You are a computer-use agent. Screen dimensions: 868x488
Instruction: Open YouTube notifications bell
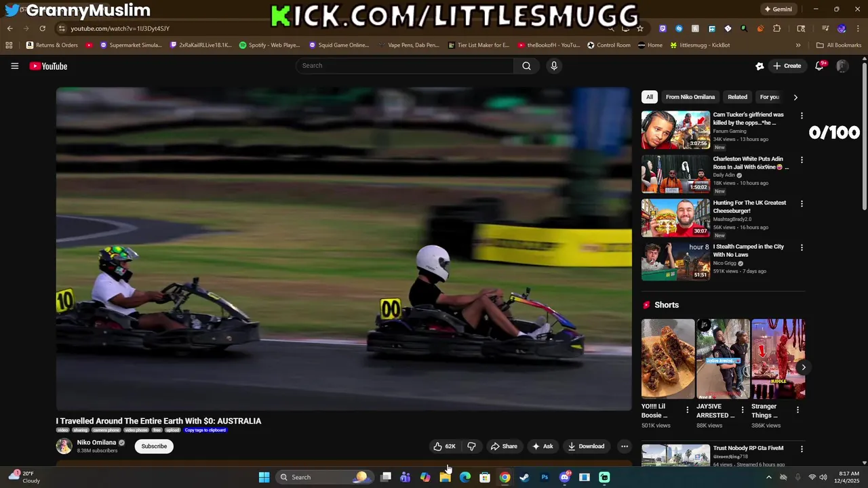pos(820,66)
